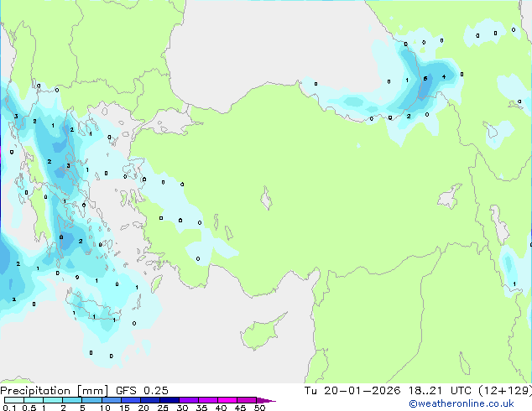Click the '18..21 UTC' time label
The width and height of the screenshot is (532, 411).
[x=440, y=391]
